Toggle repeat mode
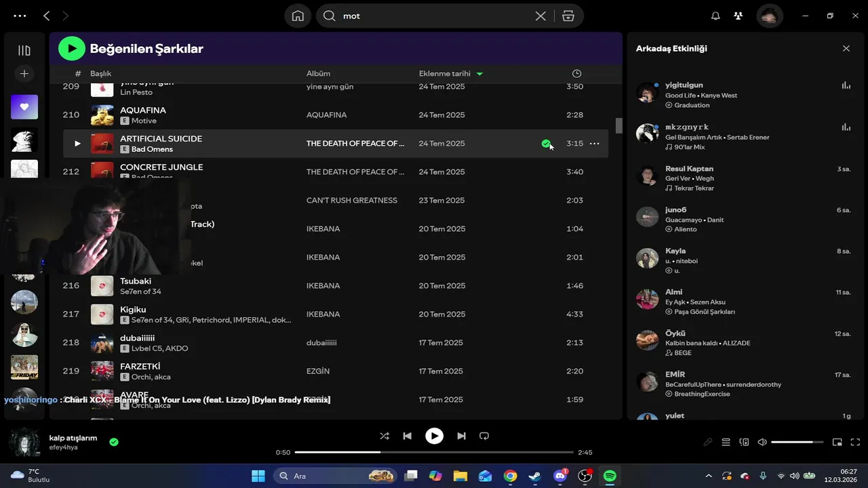This screenshot has width=868, height=488. (x=484, y=436)
